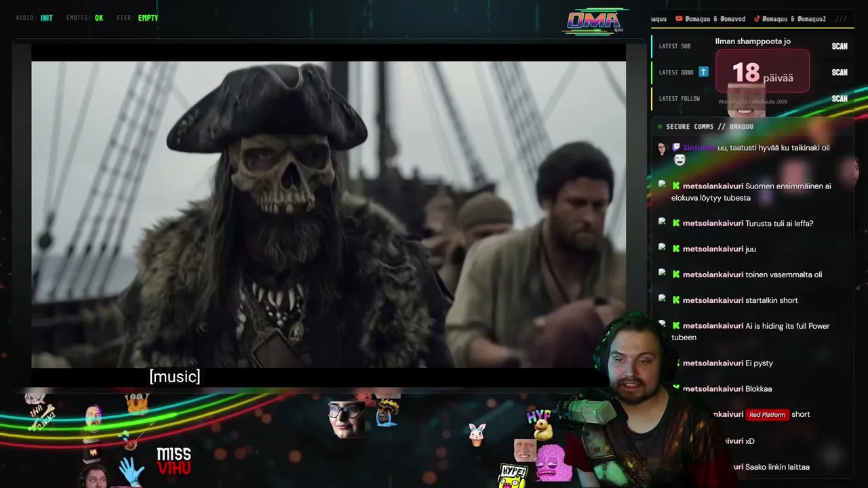Click the green K badge on 'Suomen ensimmäinen' message

pos(676,186)
